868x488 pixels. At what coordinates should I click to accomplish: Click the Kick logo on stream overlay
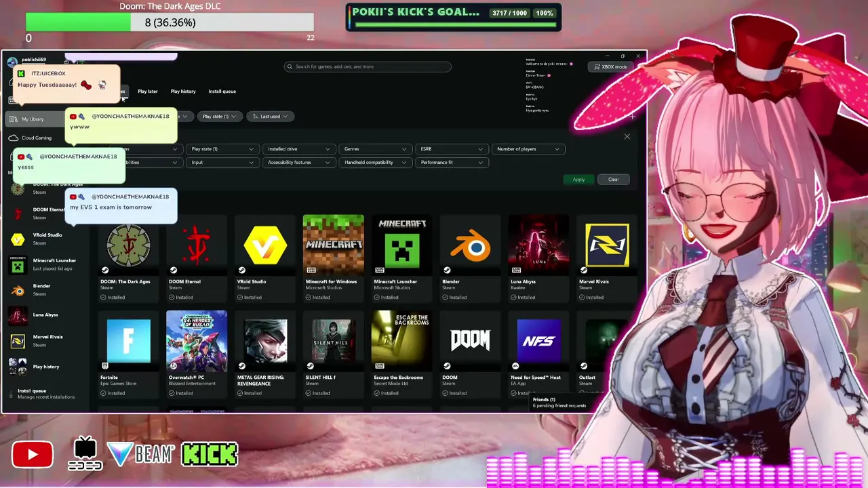(210, 455)
